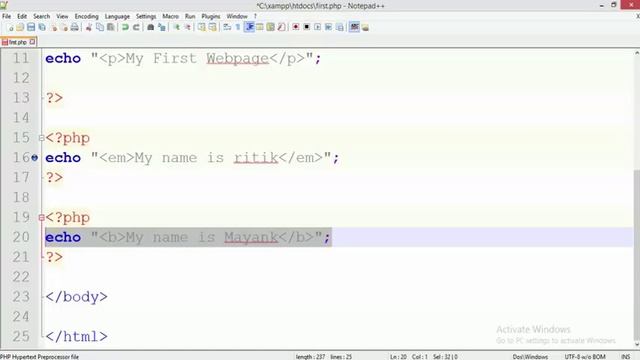Click the Stop Recording macro icon
Viewport: 640px width, 360px height.
click(x=307, y=27)
